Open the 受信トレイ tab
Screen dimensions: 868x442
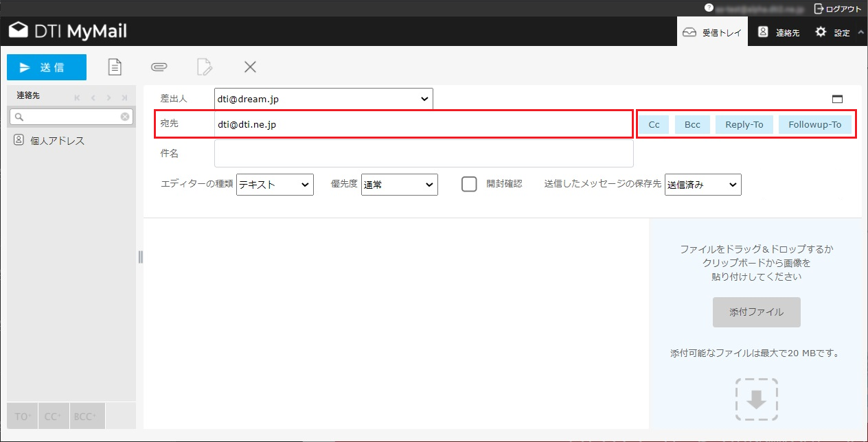pyautogui.click(x=713, y=32)
